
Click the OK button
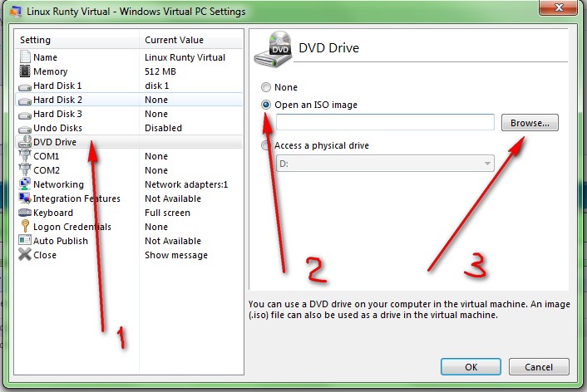(x=471, y=367)
